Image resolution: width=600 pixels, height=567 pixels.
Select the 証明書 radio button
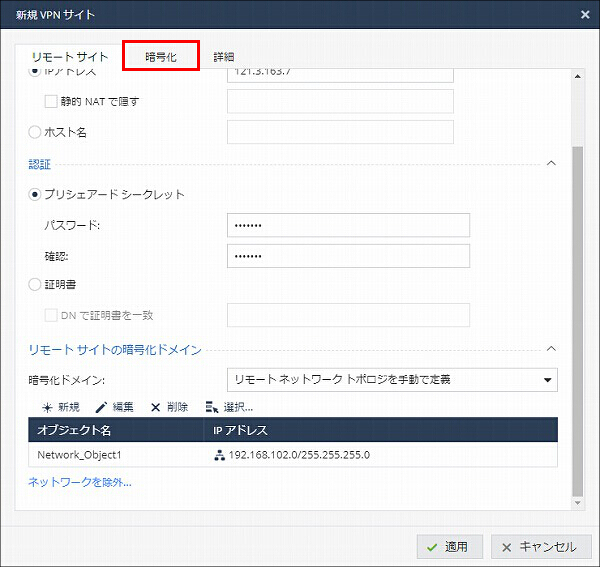(35, 284)
